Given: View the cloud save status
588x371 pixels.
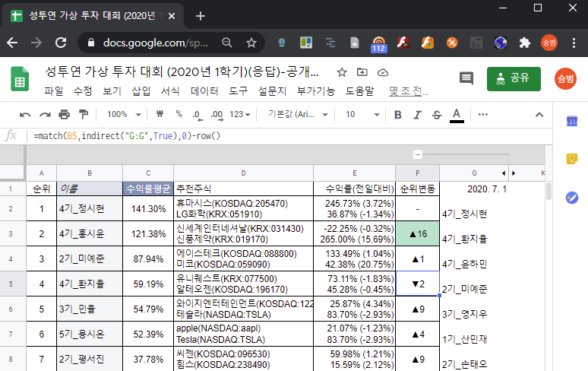Looking at the screenshot, I should (382, 72).
